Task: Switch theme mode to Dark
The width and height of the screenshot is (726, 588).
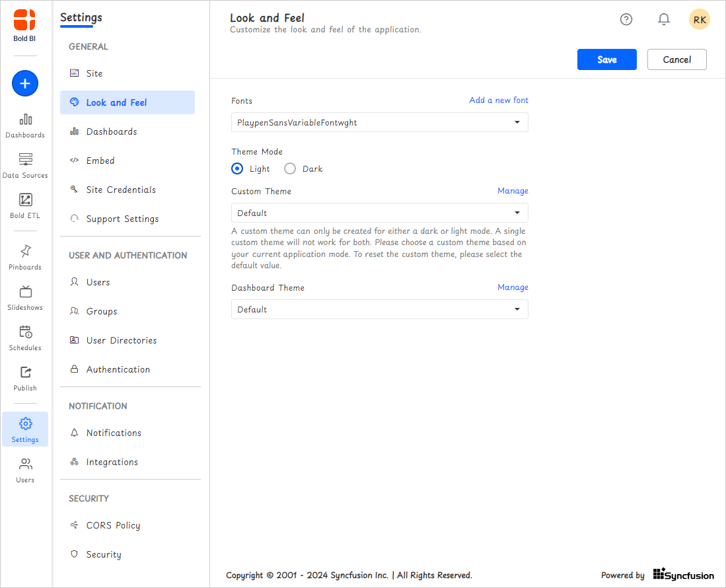Action: [289, 168]
